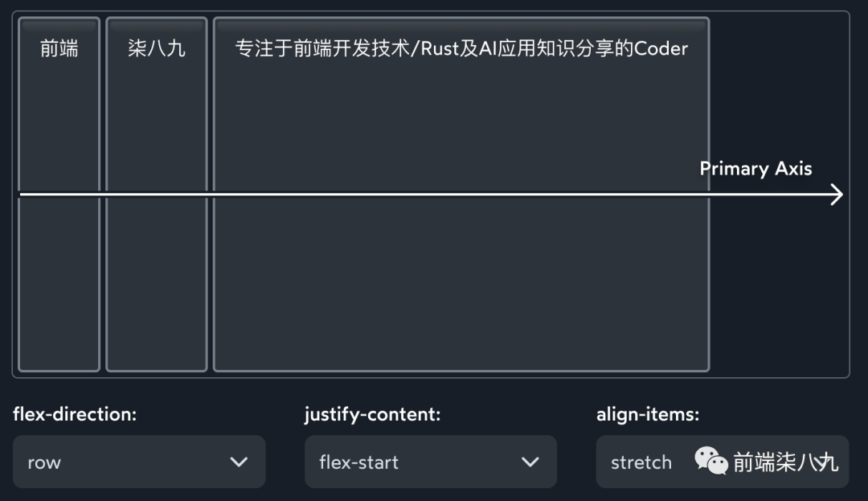
Task: Click the flex-direction label
Action: [75, 415]
